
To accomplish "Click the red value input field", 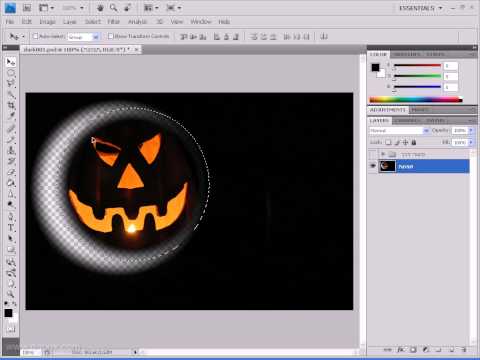I will point(451,66).
